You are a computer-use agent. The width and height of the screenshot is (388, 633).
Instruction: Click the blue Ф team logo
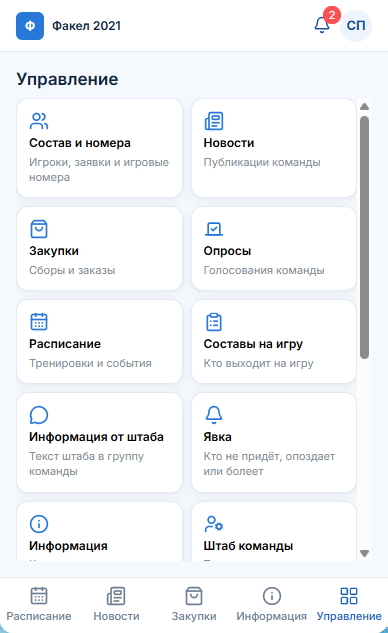point(30,26)
